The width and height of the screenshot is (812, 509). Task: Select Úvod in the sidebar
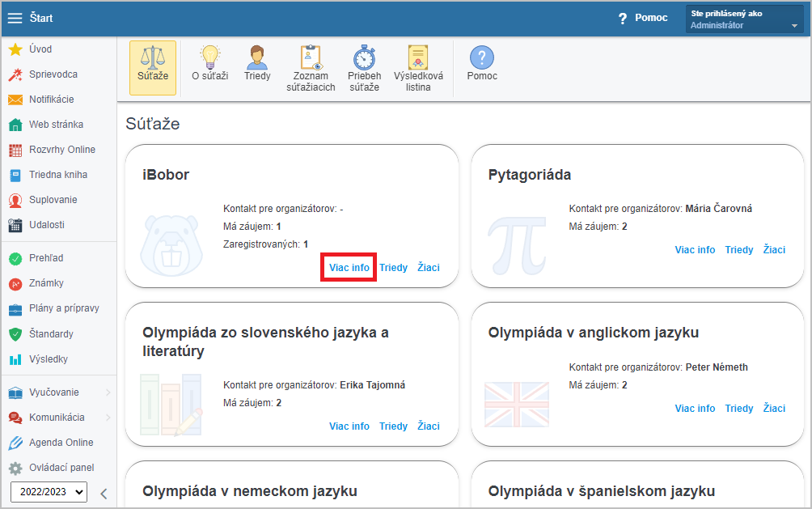click(40, 49)
